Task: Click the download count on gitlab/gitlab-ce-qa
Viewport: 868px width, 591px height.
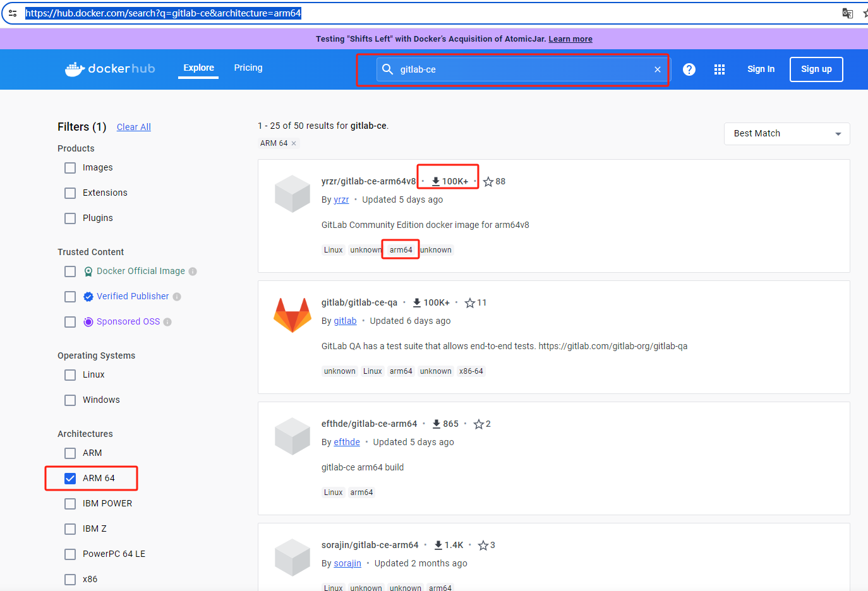Action: pyautogui.click(x=431, y=302)
